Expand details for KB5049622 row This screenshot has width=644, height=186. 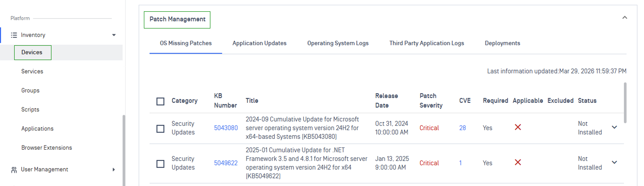pyautogui.click(x=614, y=162)
